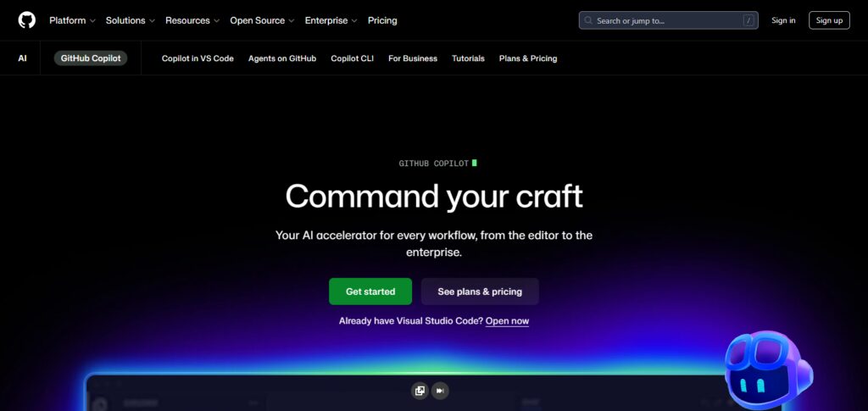Click the GITHUB COPILOT eyebrow label
The image size is (868, 411).
pos(434,164)
